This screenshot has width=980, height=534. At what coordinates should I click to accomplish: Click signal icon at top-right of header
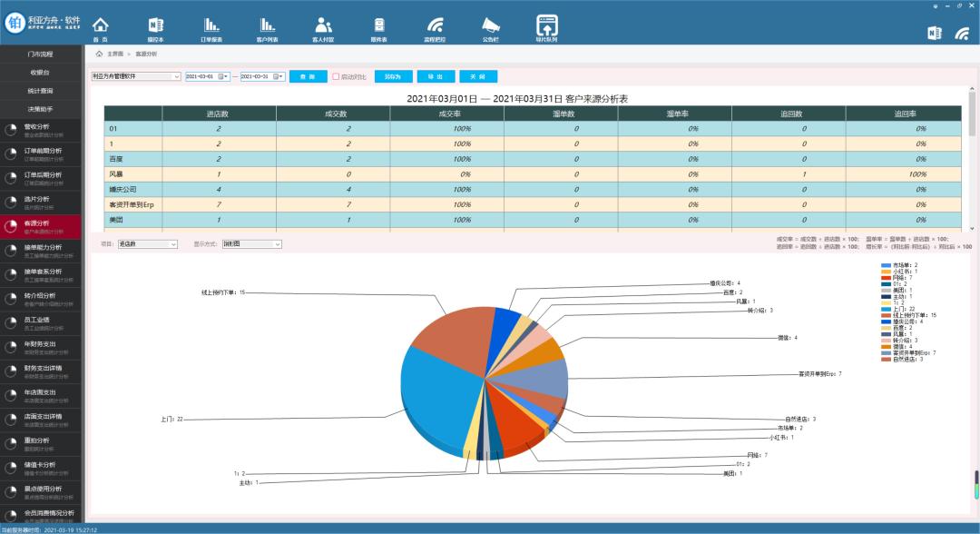coord(963,33)
